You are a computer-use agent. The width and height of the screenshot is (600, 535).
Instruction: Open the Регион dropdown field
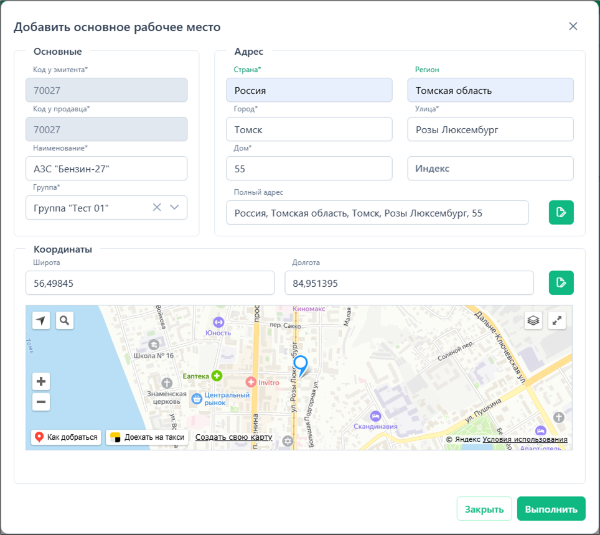coord(490,90)
